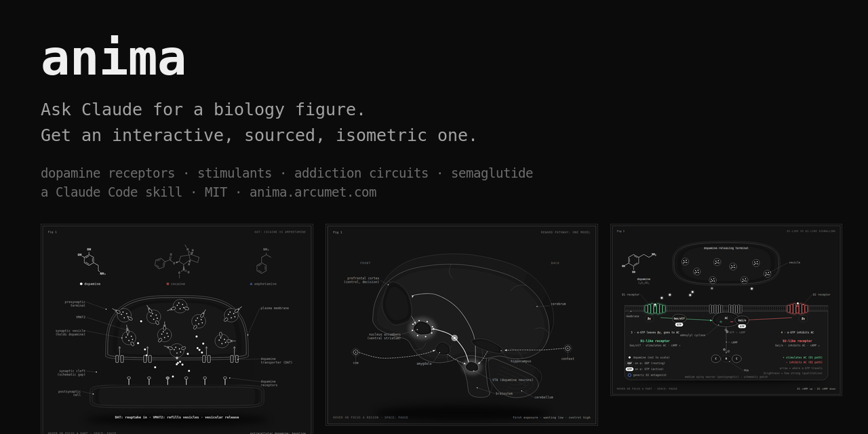The height and width of the screenshot is (434, 868).
Task: Select the red cocaine legend square
Action: click(167, 283)
